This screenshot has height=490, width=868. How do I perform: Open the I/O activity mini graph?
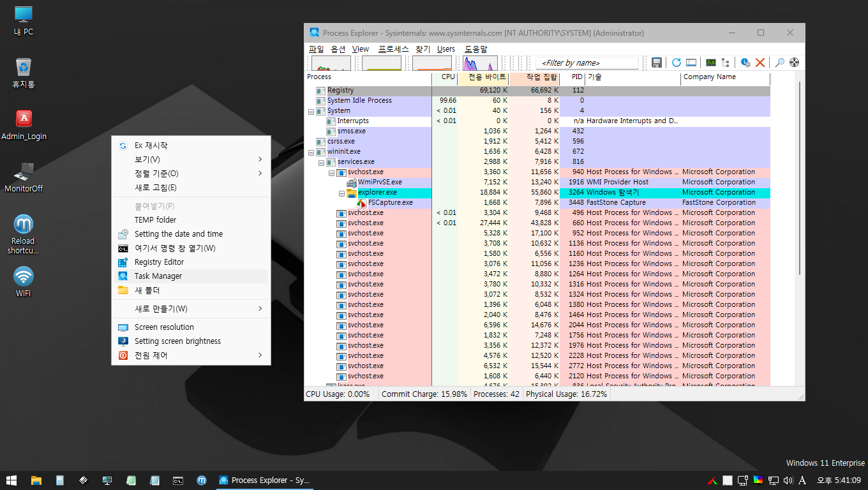480,63
